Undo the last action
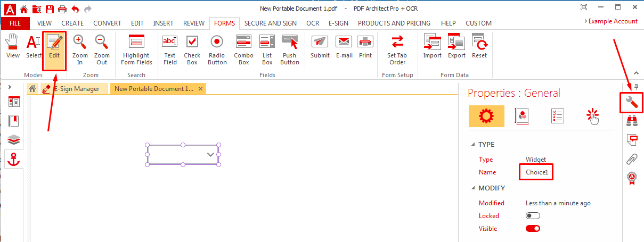The width and height of the screenshot is (644, 242). point(75,9)
